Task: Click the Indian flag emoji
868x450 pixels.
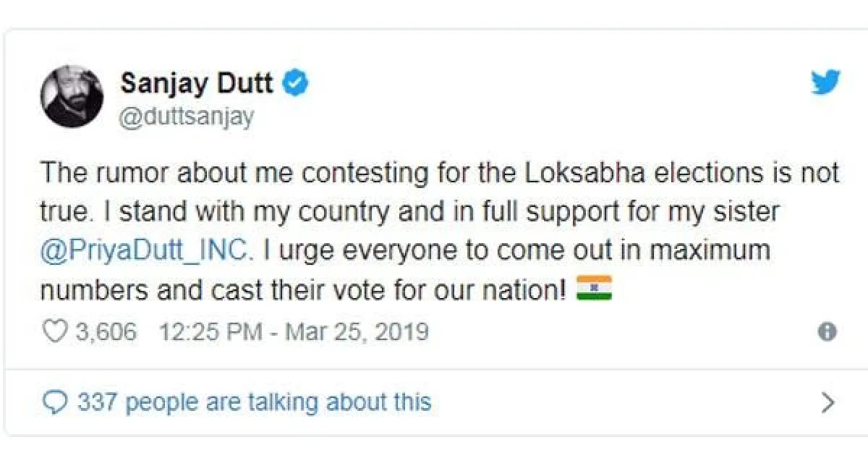Action: click(x=594, y=288)
